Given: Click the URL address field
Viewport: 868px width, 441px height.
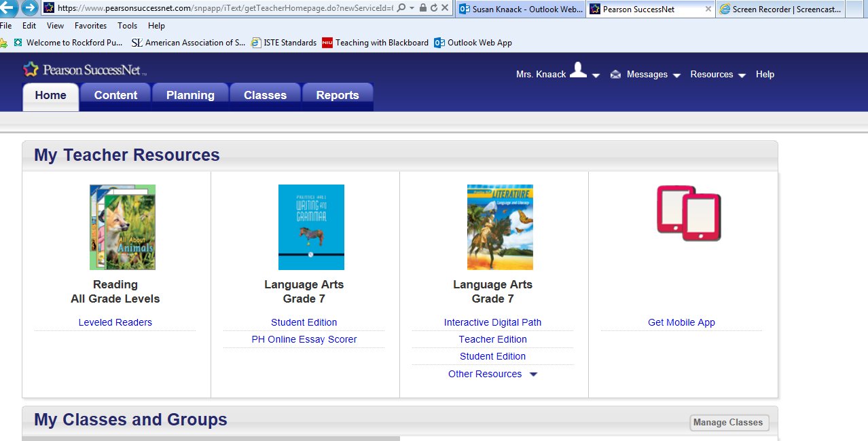Looking at the screenshot, I should (224, 8).
